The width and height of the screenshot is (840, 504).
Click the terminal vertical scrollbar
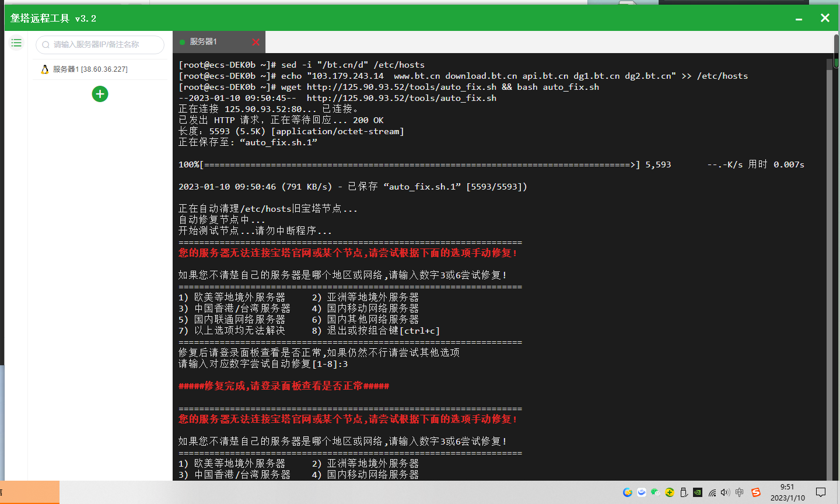829,268
